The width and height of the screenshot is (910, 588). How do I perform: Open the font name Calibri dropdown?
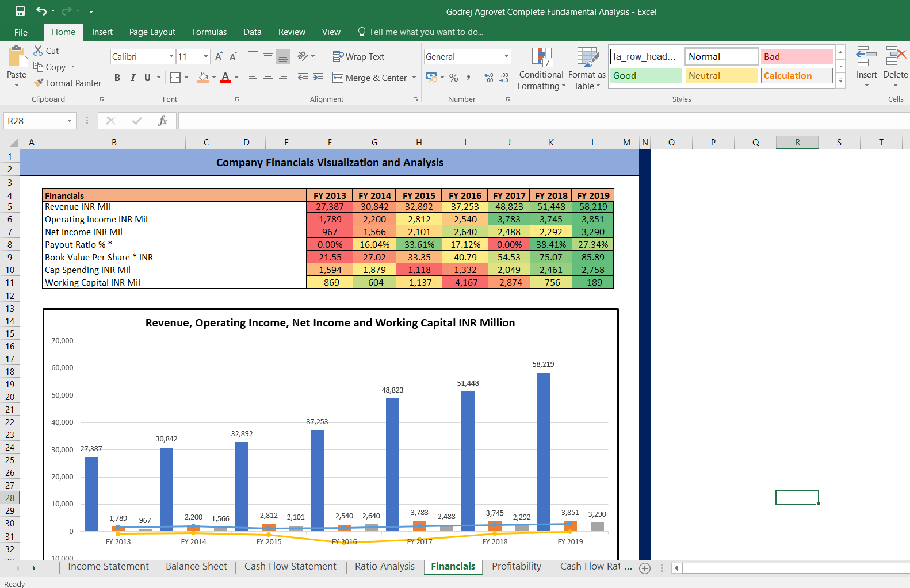171,56
